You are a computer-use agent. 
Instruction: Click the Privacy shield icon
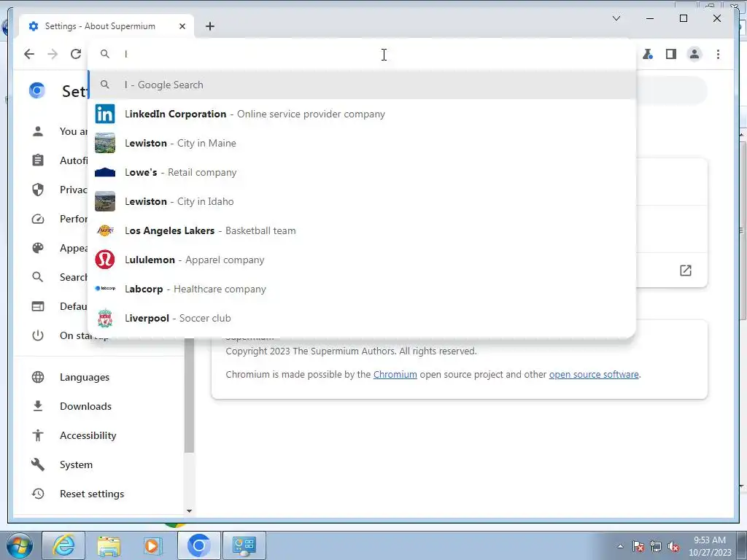[38, 190]
